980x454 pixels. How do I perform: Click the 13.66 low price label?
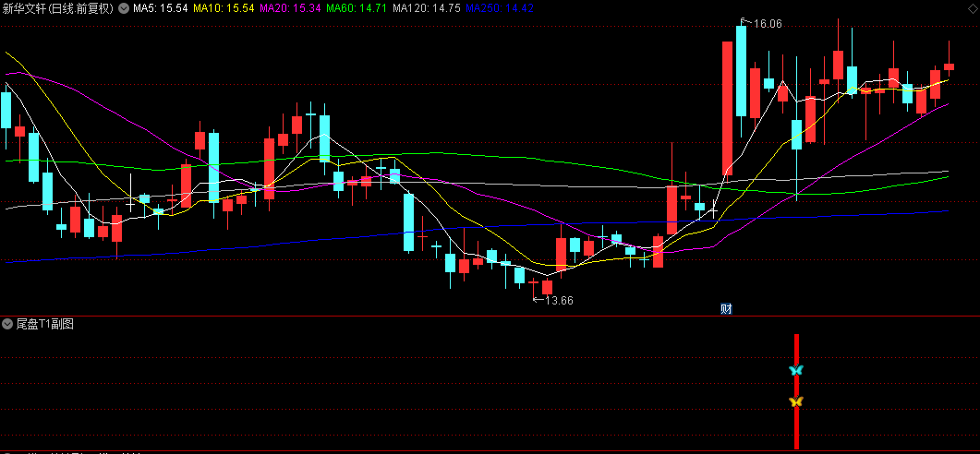(559, 301)
